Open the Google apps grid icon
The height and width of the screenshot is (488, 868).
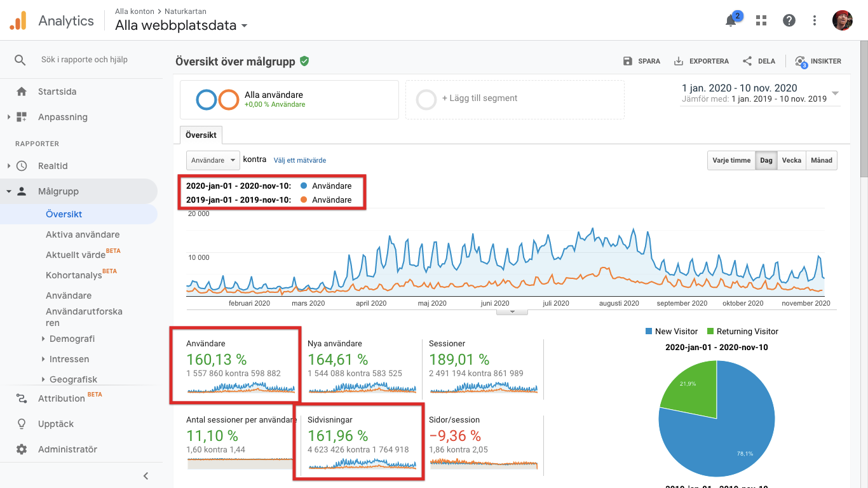pos(761,20)
